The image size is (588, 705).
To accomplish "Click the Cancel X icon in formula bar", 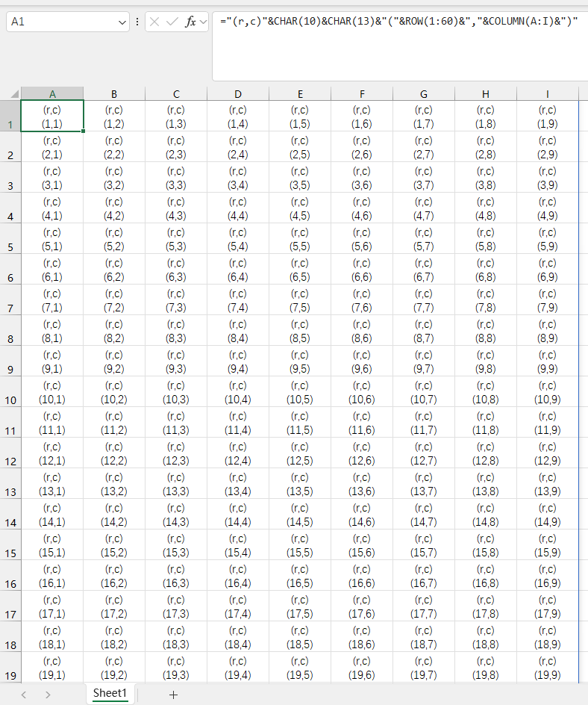I will point(154,22).
